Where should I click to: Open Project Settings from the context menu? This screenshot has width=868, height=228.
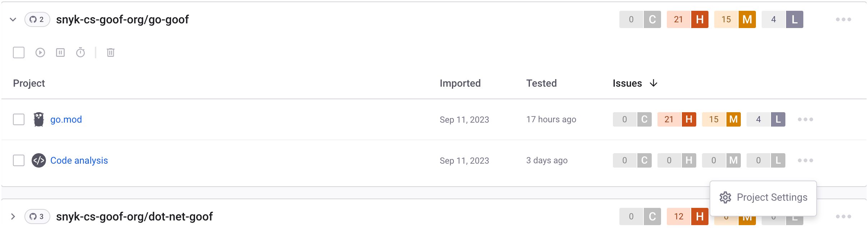763,197
